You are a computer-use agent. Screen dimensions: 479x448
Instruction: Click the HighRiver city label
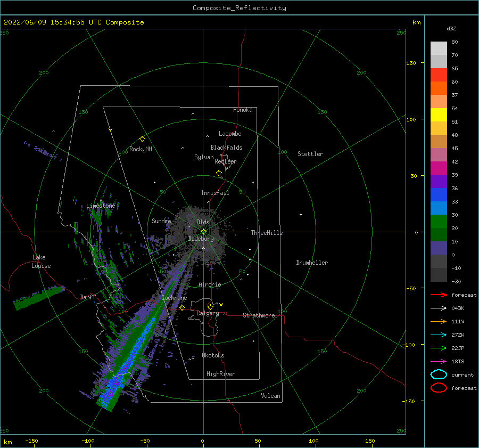pos(221,374)
